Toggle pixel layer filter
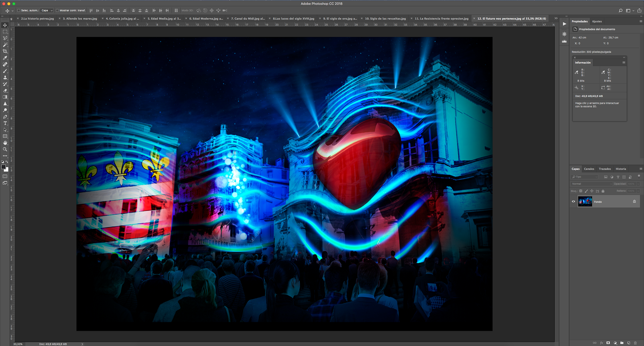The image size is (644, 346). click(x=606, y=177)
